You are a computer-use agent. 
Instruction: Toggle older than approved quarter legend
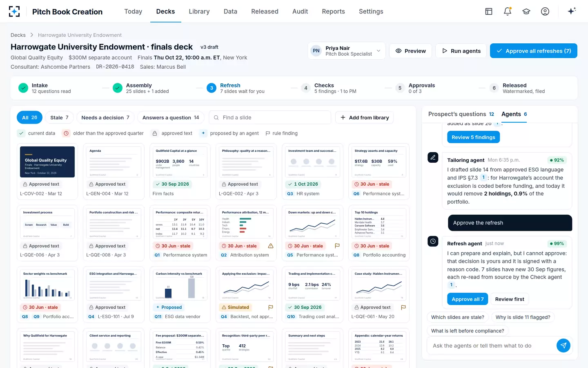click(66, 133)
